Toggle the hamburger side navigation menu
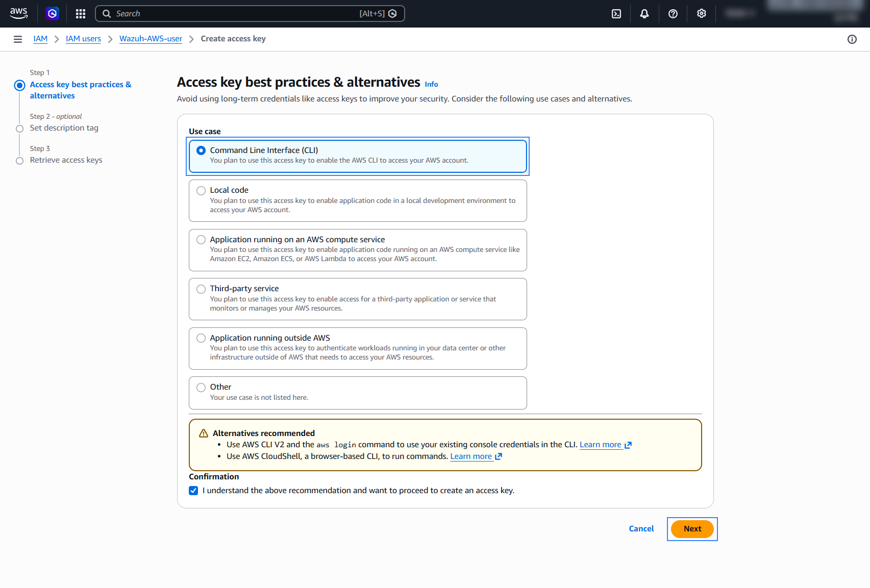 [18, 39]
